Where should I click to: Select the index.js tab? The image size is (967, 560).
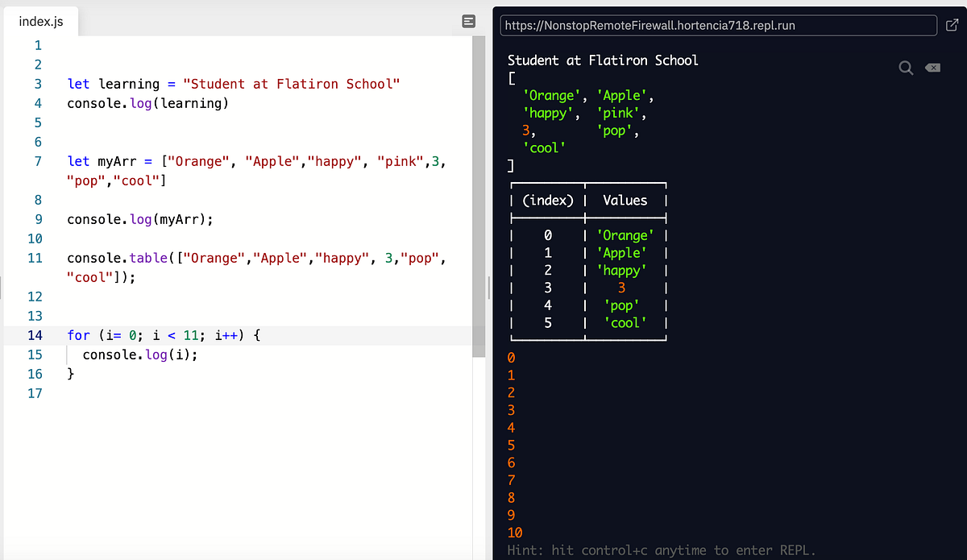[x=40, y=21]
